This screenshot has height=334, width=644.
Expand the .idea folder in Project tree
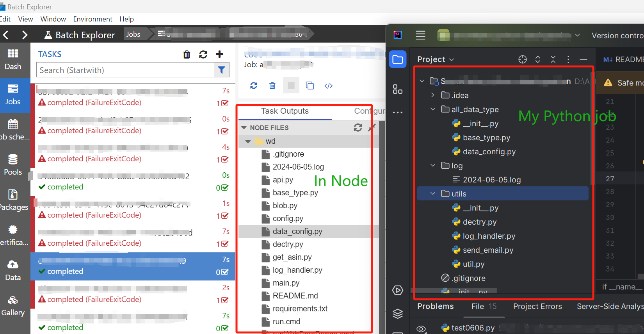(x=433, y=95)
